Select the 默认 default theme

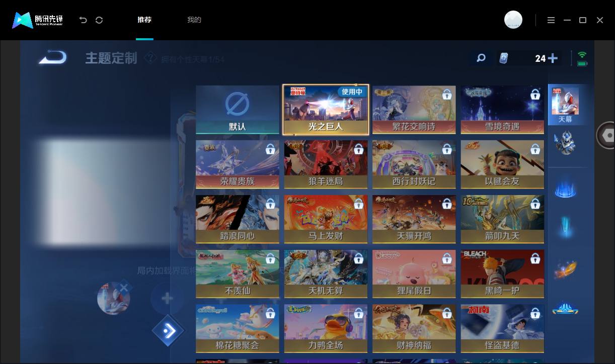coord(238,110)
